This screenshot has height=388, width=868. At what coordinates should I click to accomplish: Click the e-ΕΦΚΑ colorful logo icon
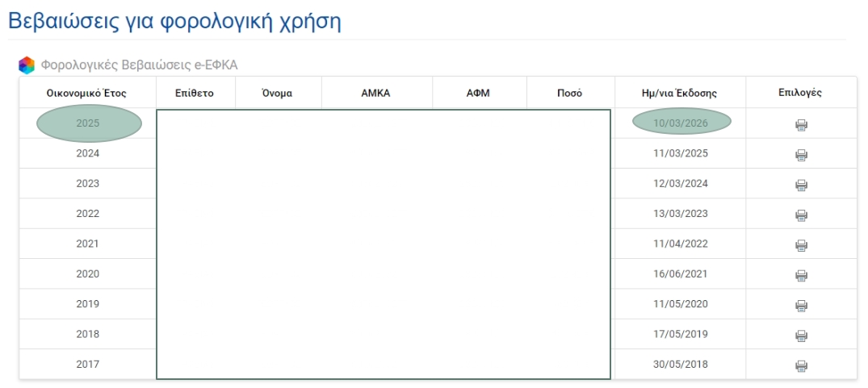coord(27,65)
